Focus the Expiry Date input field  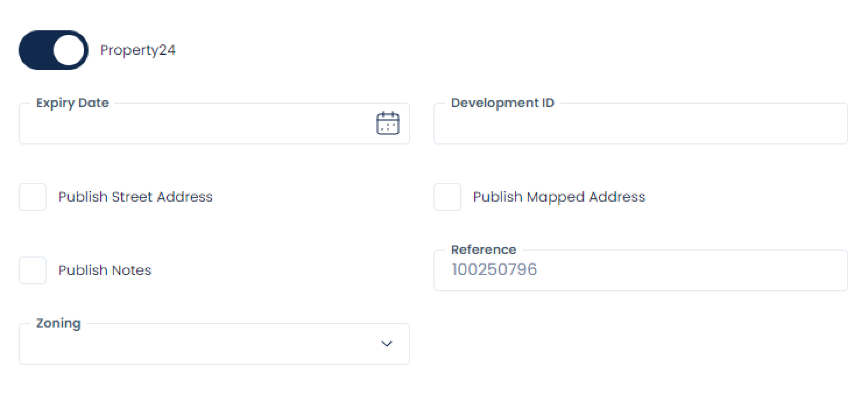[x=192, y=124]
